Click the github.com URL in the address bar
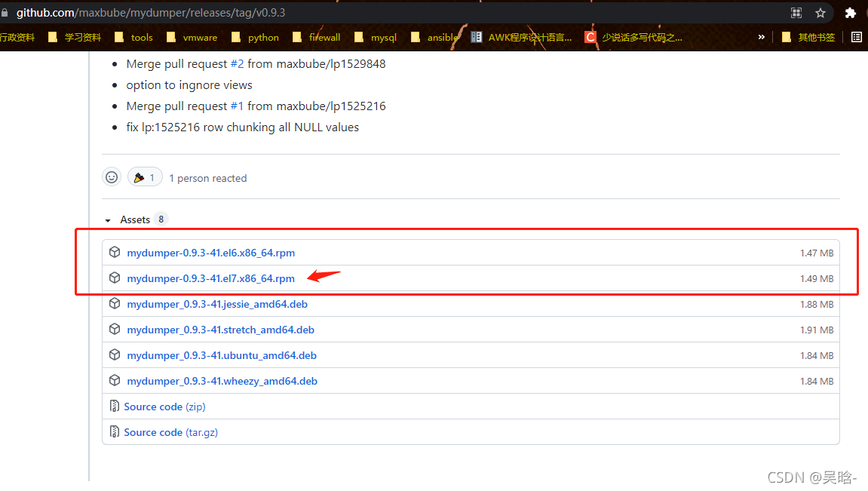This screenshot has width=868, height=491. (x=151, y=13)
